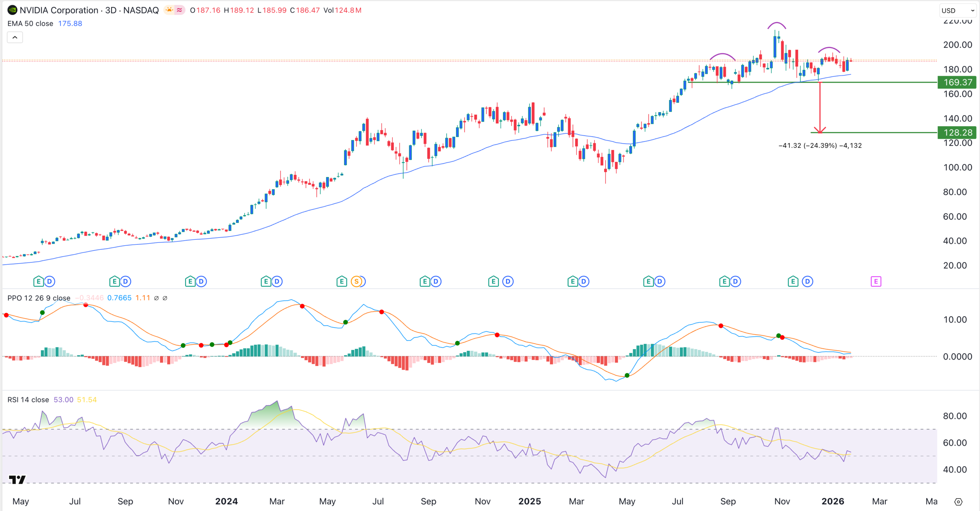Select the 2025 label on the time axis
This screenshot has height=511, width=980.
pyautogui.click(x=530, y=501)
